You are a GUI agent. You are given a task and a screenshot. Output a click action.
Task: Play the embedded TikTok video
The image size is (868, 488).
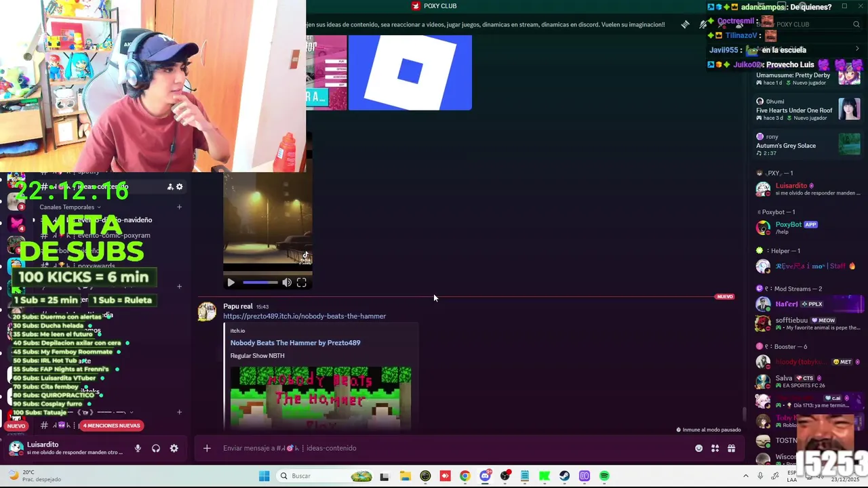tap(231, 283)
